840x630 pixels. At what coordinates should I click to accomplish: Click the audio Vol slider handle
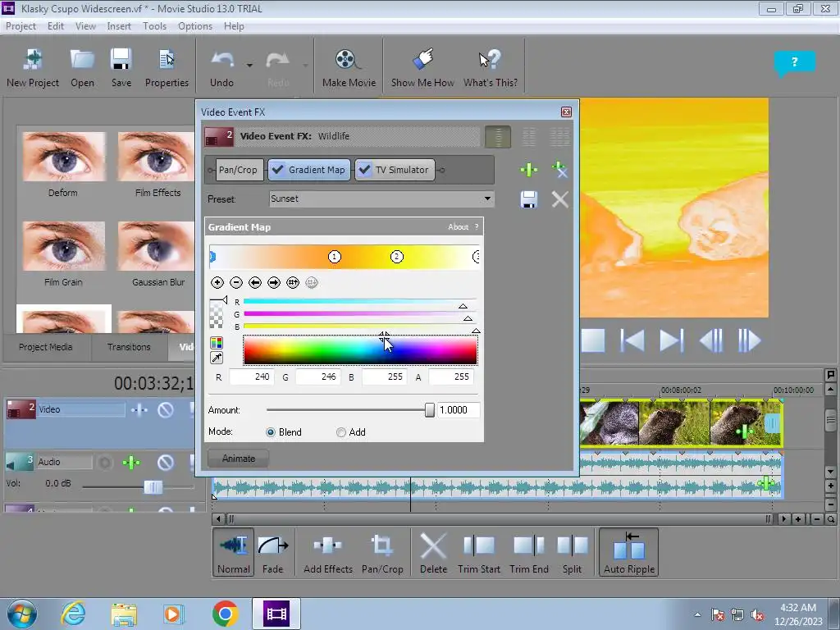(x=153, y=487)
